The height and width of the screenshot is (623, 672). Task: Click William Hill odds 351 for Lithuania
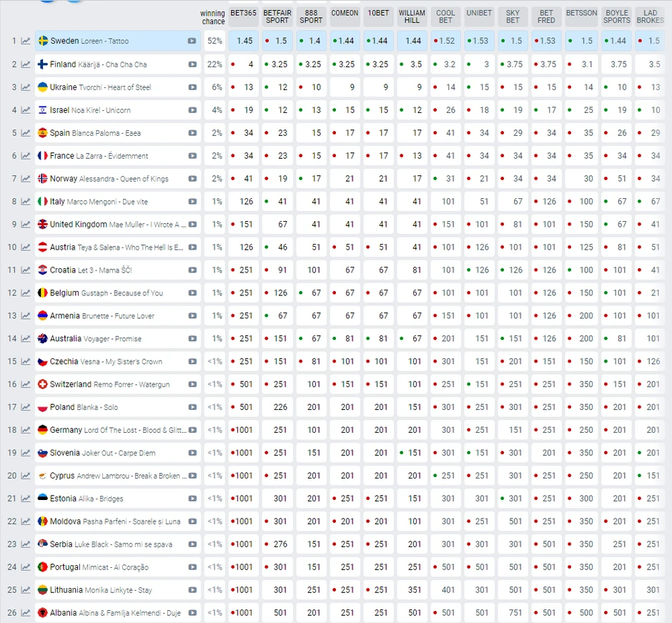coord(412,589)
